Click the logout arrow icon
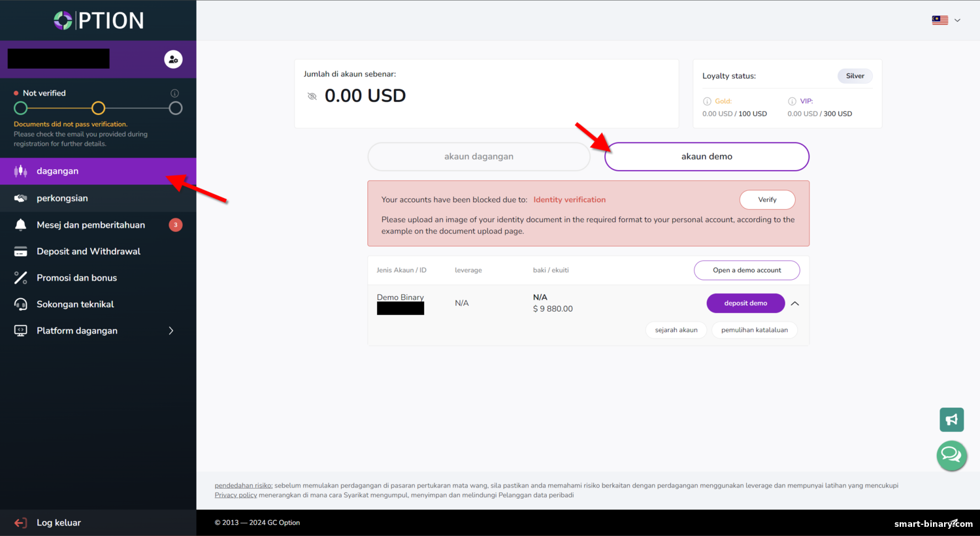Image resolution: width=980 pixels, height=536 pixels. point(21,523)
